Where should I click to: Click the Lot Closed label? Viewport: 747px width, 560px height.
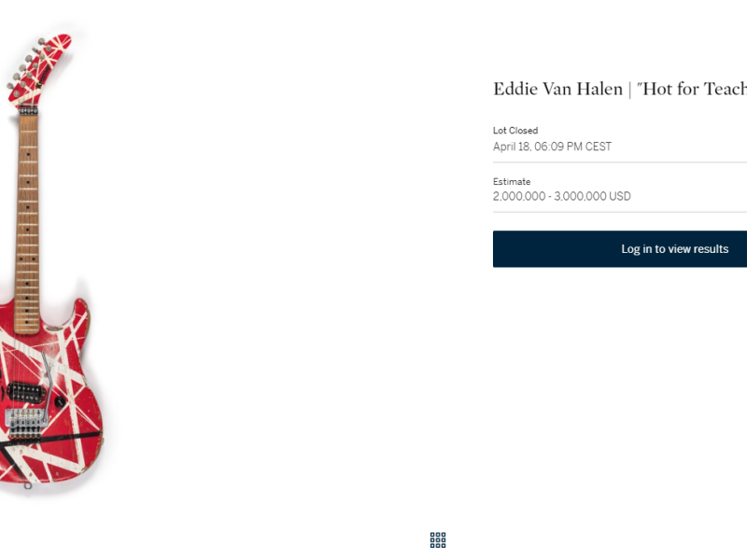[x=515, y=131]
